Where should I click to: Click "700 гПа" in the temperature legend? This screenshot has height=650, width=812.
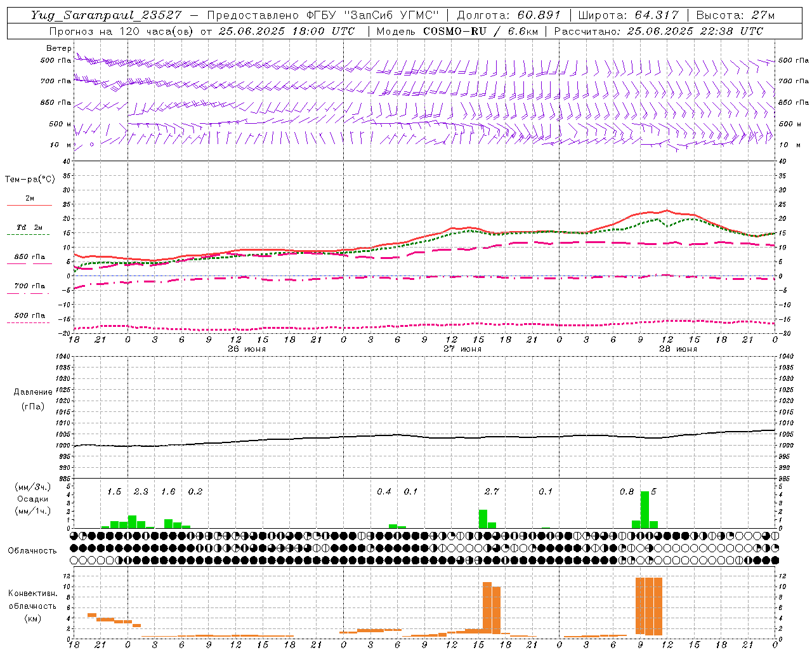click(x=29, y=286)
